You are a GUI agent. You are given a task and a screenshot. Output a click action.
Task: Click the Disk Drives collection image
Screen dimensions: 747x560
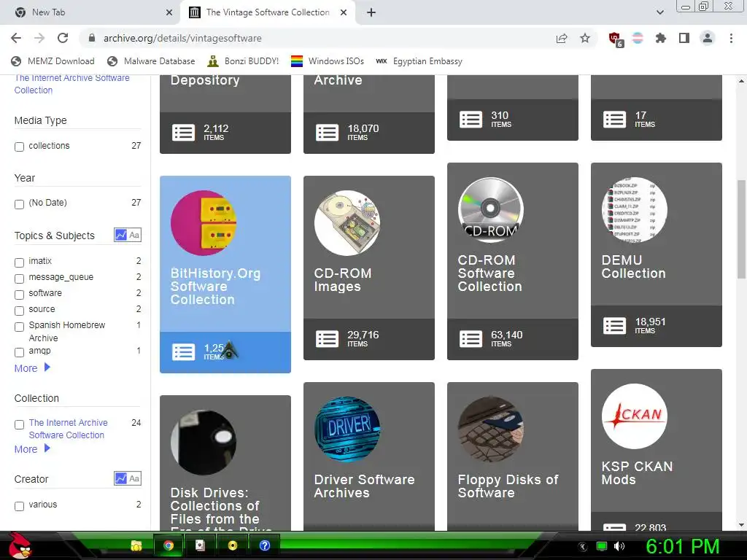pos(204,443)
